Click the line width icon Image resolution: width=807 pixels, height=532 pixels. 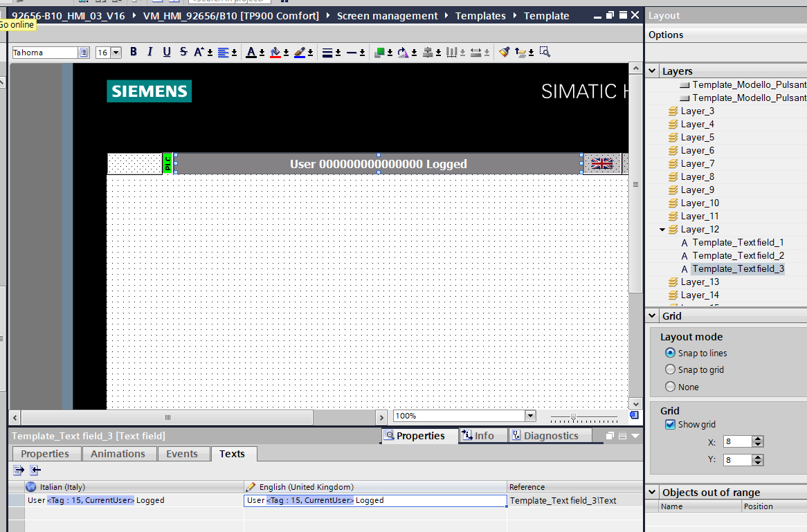(327, 53)
